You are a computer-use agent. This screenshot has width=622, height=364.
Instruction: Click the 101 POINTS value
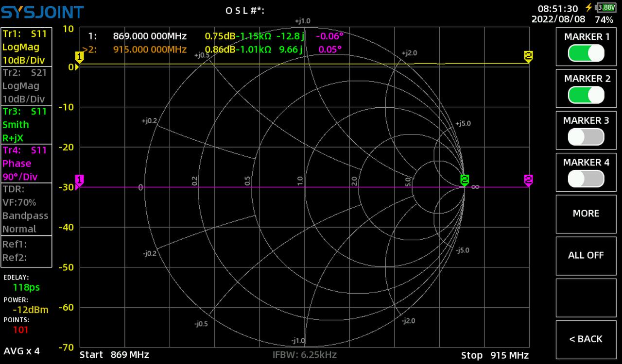tap(21, 330)
